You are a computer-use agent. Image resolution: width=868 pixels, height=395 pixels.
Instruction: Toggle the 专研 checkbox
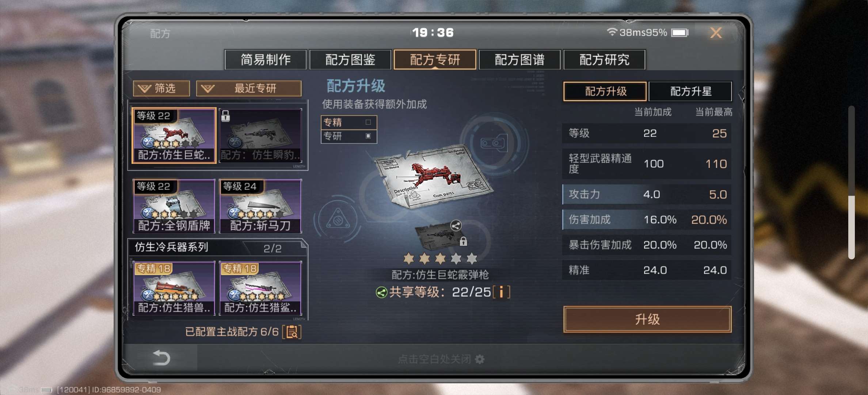368,136
